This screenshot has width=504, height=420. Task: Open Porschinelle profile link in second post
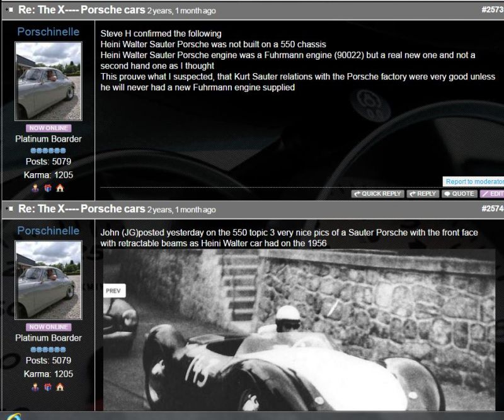coord(49,230)
